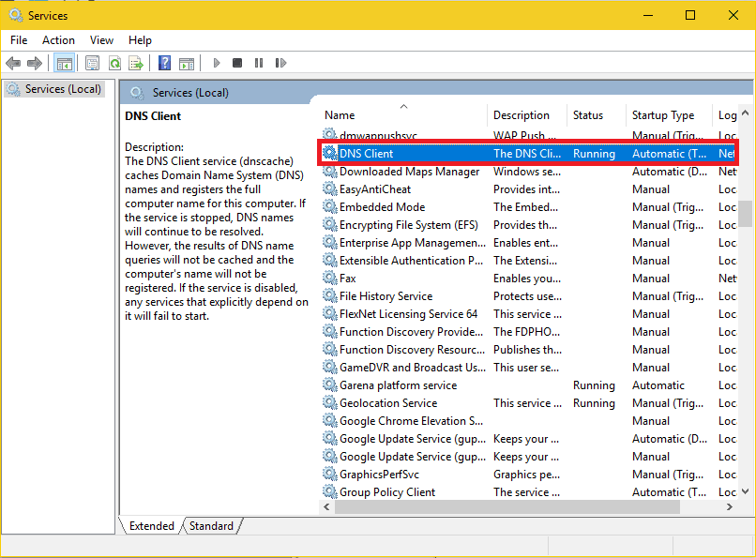Click the Start Service play icon
This screenshot has height=558, width=756.
click(x=217, y=63)
